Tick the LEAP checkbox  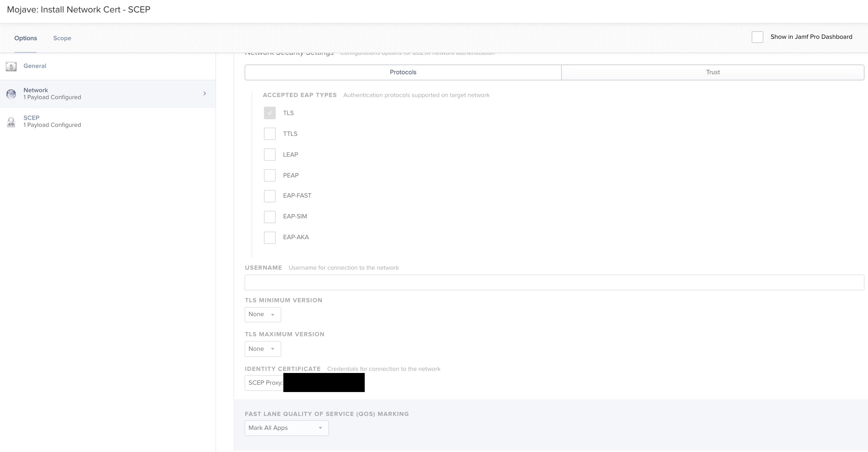269,155
